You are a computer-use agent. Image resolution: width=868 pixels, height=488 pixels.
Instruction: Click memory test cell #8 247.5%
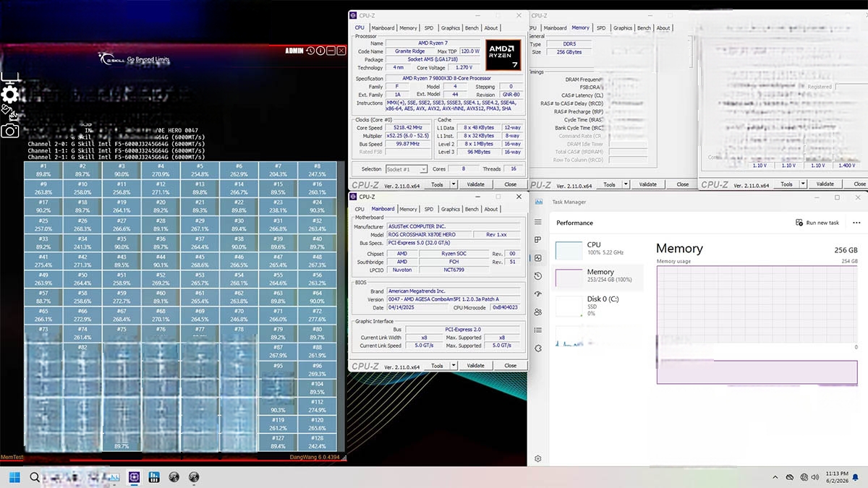pyautogui.click(x=317, y=170)
